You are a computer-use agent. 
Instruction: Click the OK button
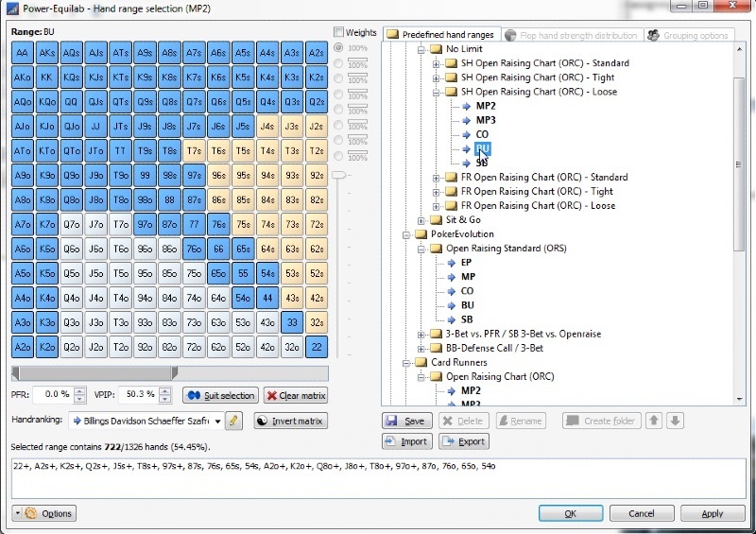tap(570, 513)
